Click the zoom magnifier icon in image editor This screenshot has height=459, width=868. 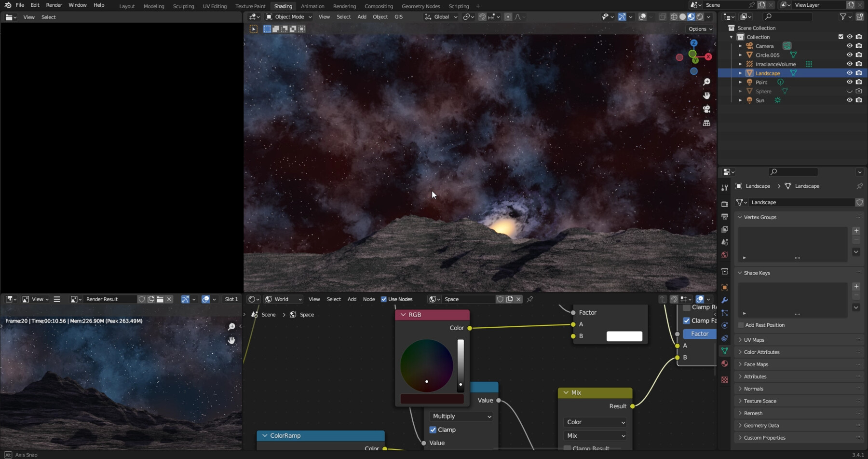click(x=232, y=326)
